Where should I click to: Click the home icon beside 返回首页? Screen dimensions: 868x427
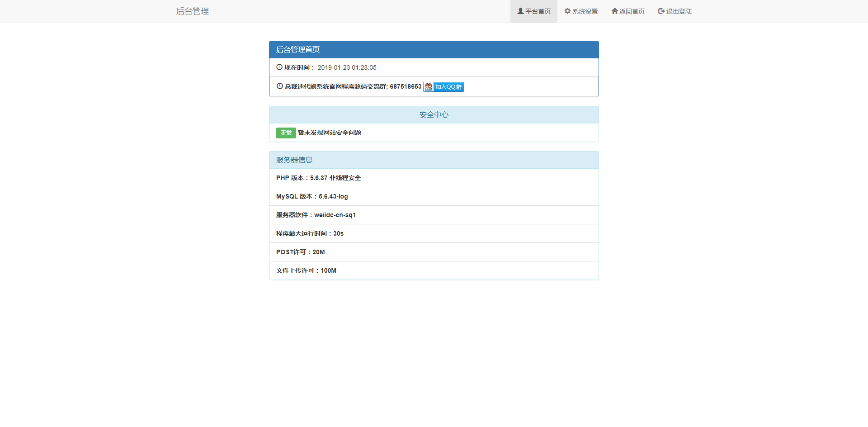pyautogui.click(x=614, y=11)
